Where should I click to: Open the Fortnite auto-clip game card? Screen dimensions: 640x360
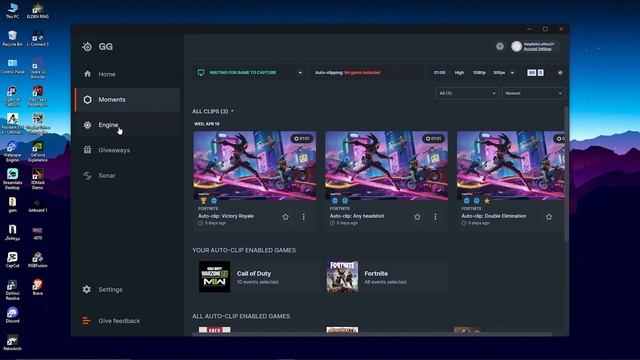coord(387,277)
